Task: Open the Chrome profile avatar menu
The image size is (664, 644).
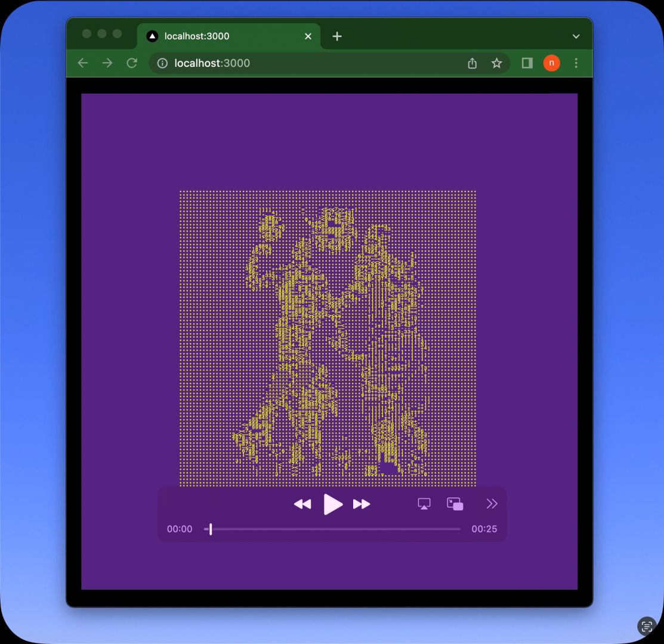Action: [551, 63]
